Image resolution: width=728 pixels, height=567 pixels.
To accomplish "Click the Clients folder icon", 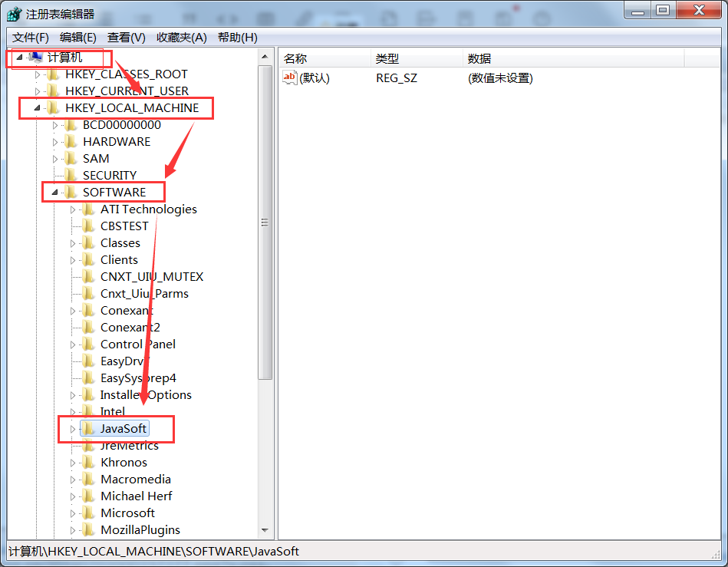I will [x=89, y=260].
